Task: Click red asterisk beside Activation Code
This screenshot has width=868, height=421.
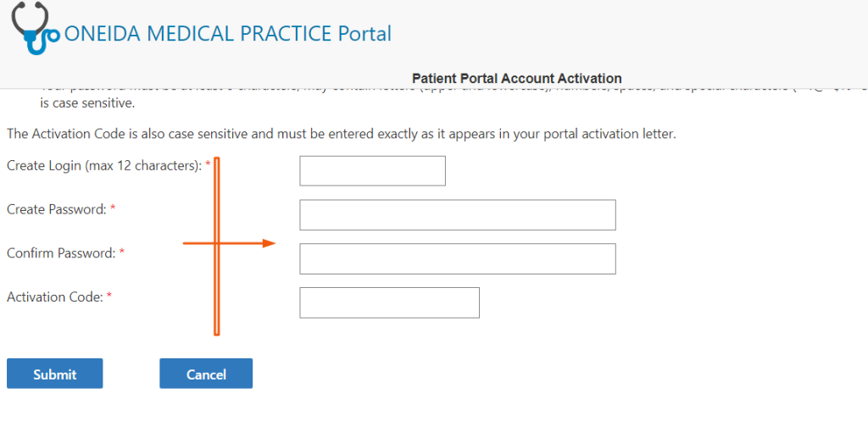Action: pos(109,296)
